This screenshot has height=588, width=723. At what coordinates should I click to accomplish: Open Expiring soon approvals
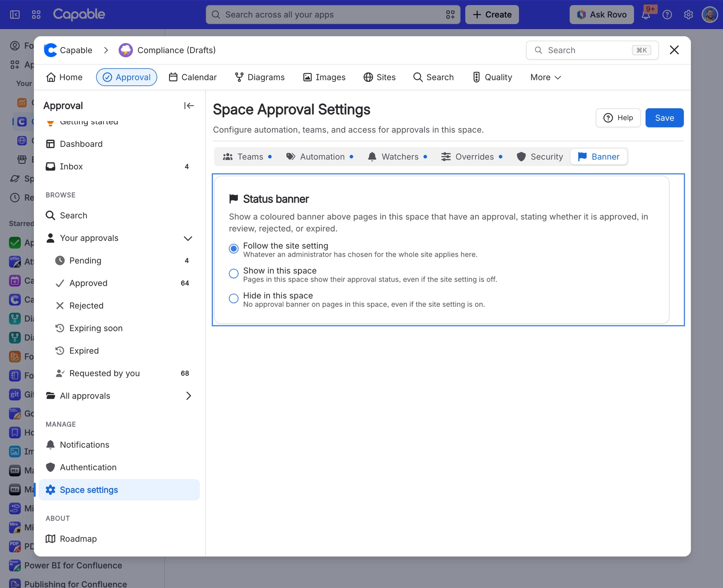[119, 328]
